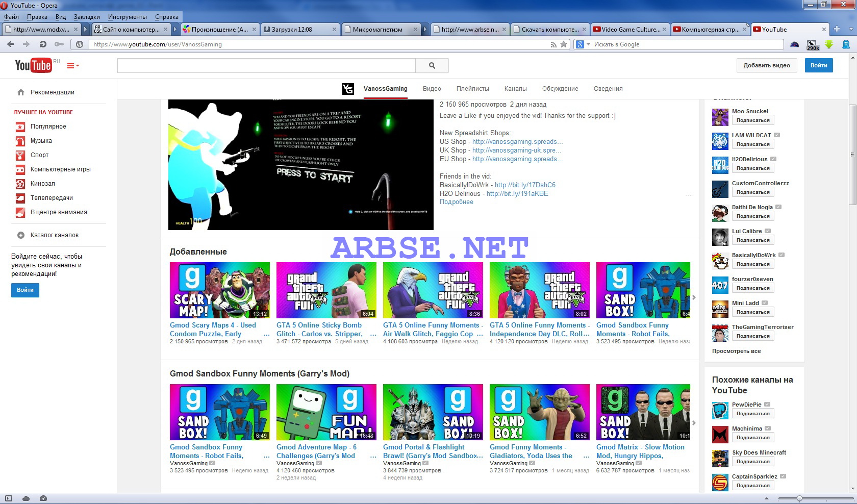The height and width of the screenshot is (504, 857).
Task: Subscribe to H2ODelirious channel
Action: (x=753, y=168)
